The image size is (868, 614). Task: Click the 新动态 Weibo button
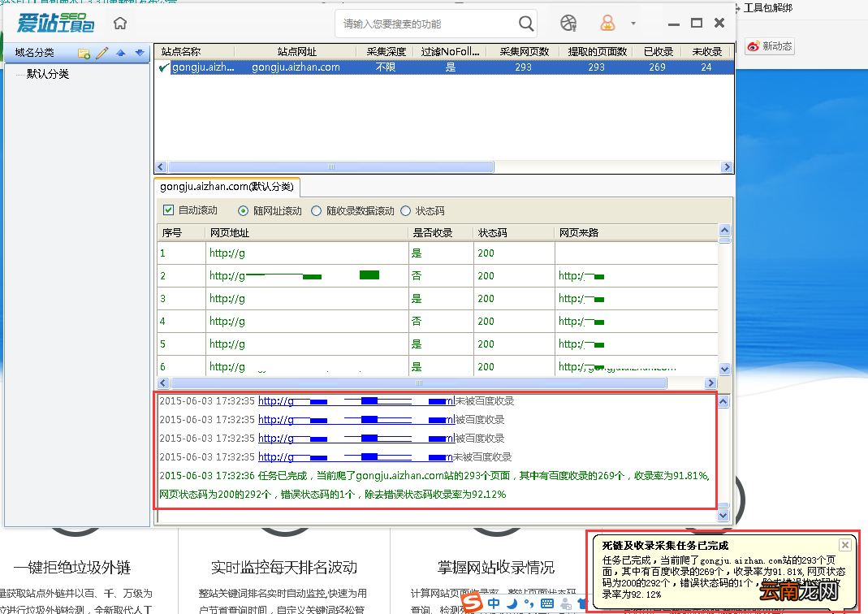click(770, 46)
